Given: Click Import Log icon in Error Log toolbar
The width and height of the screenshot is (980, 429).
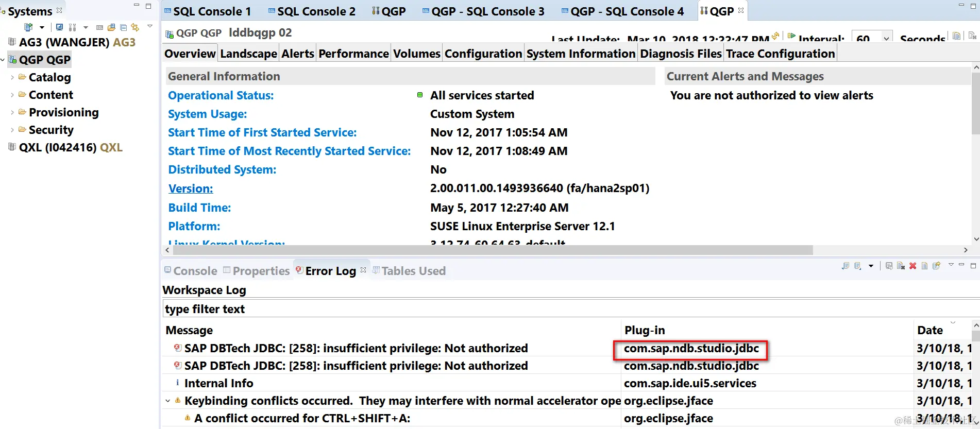Looking at the screenshot, I should 857,266.
